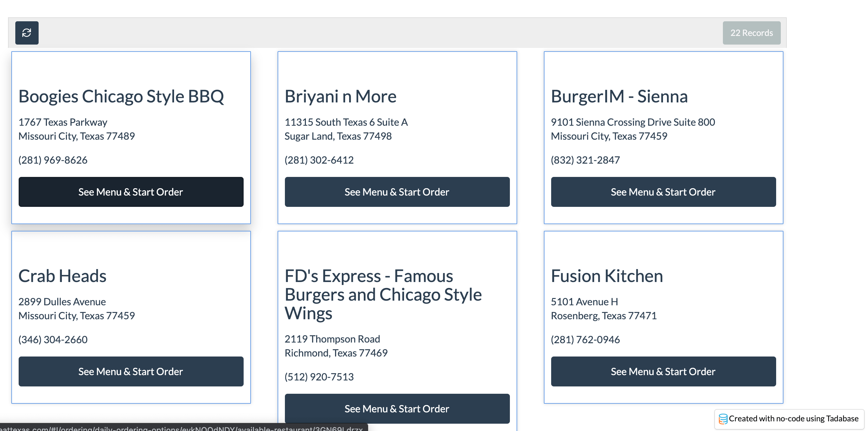See menu for BurgerIM - Sienna

point(663,192)
